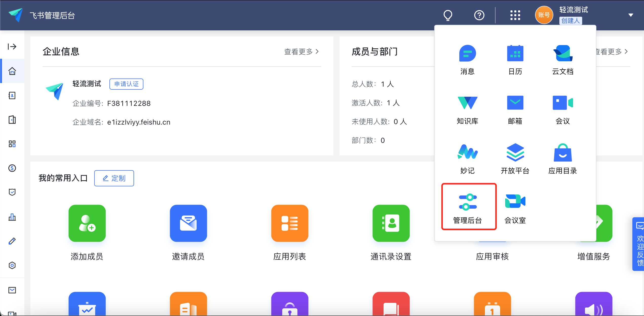Image resolution: width=644 pixels, height=316 pixels.
Task: Open the bar chart reports icon in sidebar
Action: (x=12, y=217)
